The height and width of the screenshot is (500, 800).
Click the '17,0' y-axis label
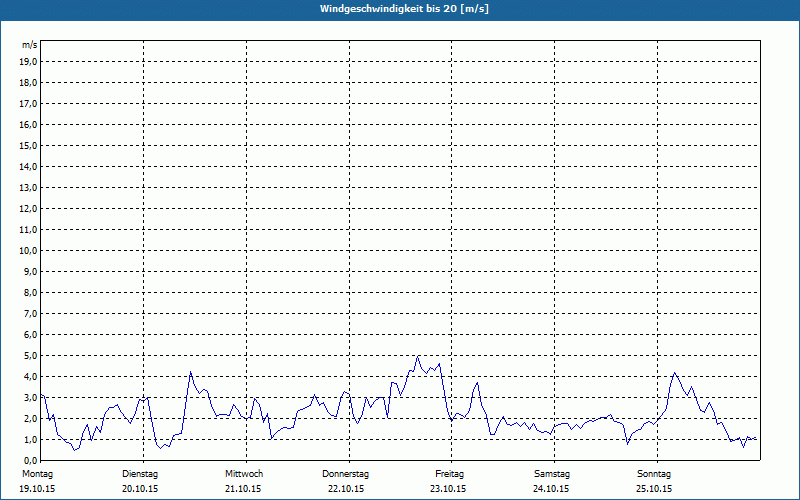(x=28, y=104)
